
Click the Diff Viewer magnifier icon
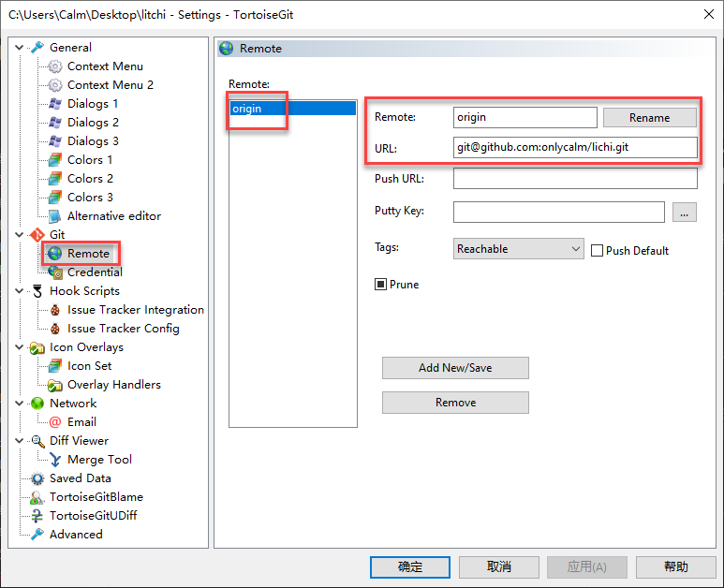[37, 441]
